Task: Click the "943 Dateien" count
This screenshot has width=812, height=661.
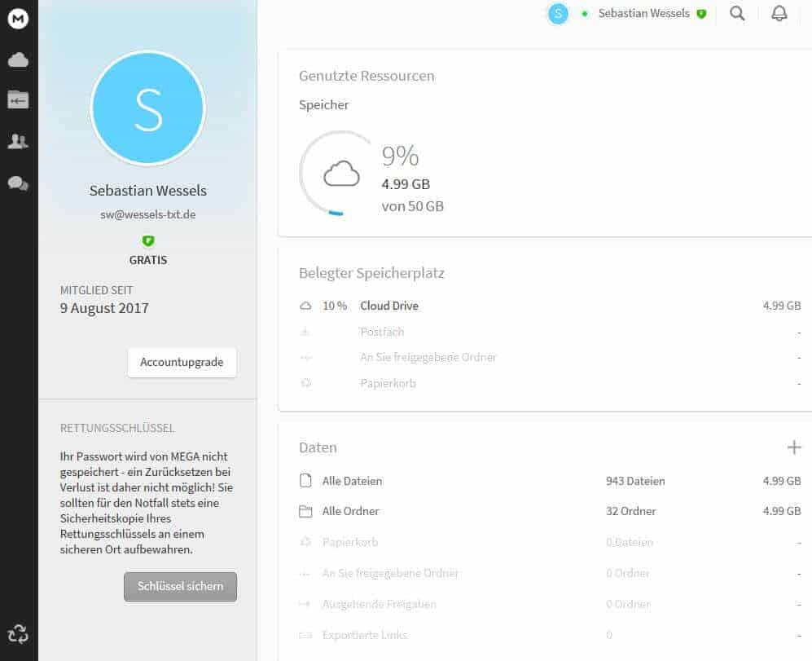Action: point(635,481)
